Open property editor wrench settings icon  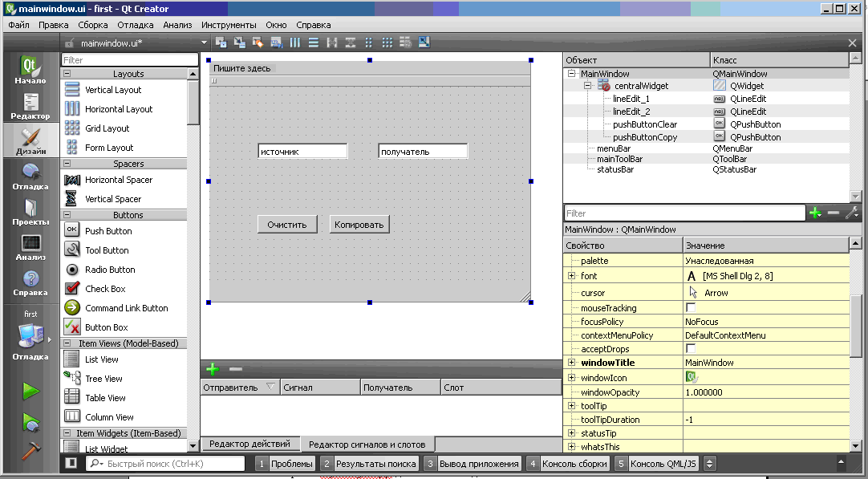853,213
